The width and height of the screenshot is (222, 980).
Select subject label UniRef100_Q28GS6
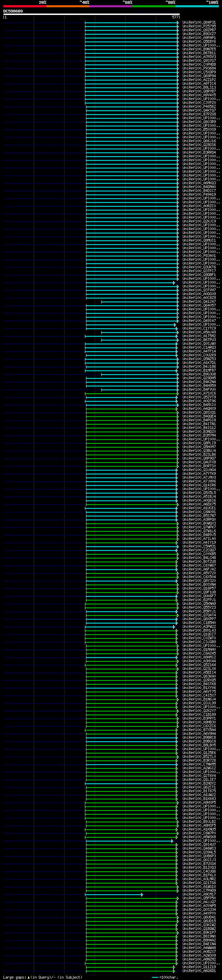tap(199, 145)
